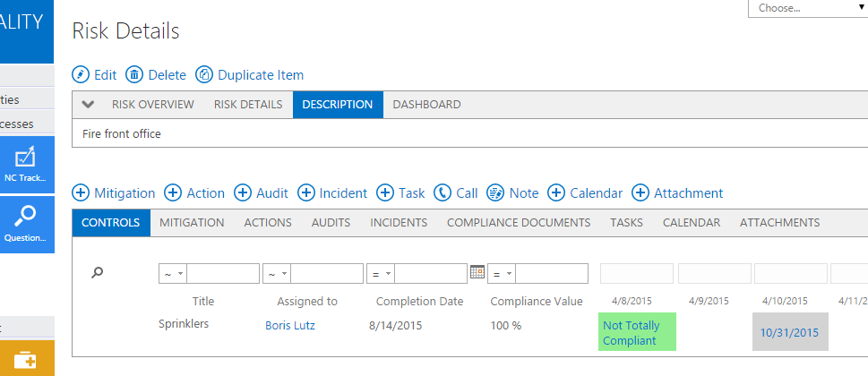Click the Compliance Value filter field

pyautogui.click(x=552, y=274)
